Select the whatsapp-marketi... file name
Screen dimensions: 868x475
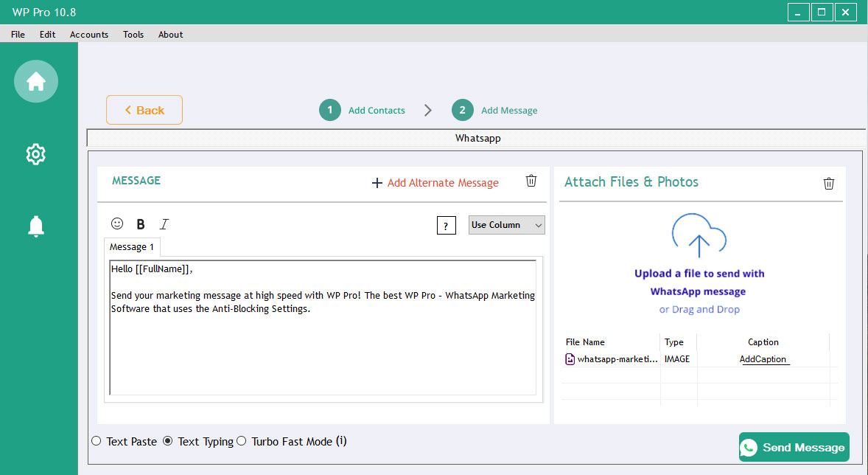point(617,359)
